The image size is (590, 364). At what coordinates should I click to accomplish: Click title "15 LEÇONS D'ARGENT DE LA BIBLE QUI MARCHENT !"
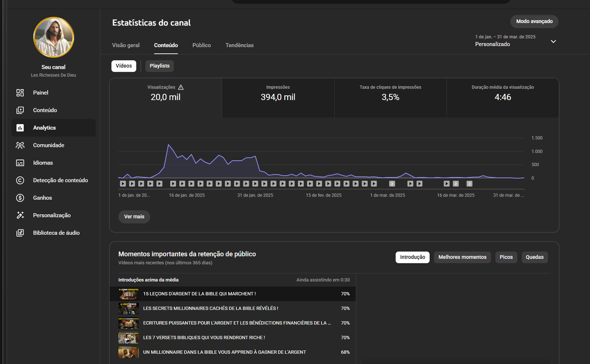coord(199,294)
